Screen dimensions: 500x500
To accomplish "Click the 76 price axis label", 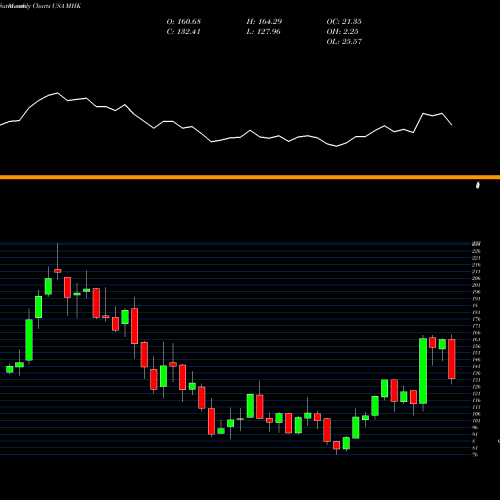I will [x=475, y=455].
